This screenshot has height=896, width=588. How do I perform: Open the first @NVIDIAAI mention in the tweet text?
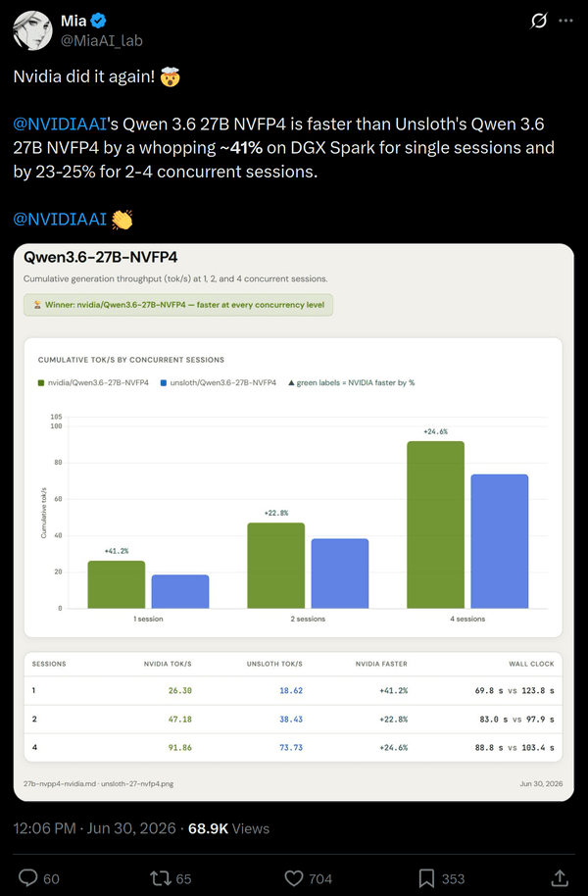[x=60, y=124]
